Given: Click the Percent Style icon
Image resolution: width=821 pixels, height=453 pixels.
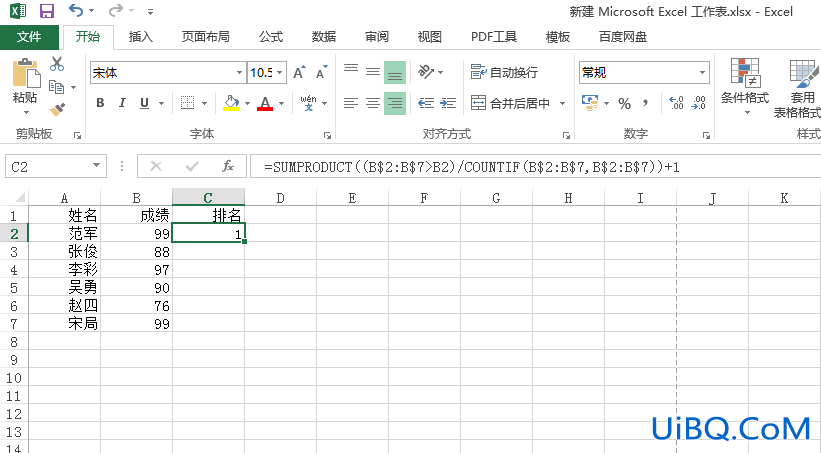Looking at the screenshot, I should click(624, 103).
